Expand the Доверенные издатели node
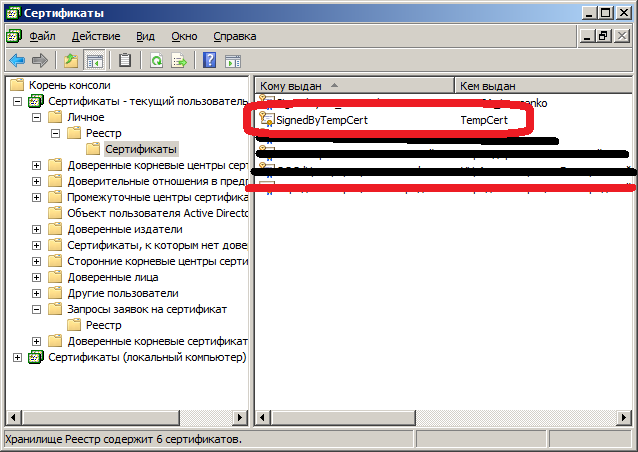Image resolution: width=638 pixels, height=452 pixels. click(36, 229)
